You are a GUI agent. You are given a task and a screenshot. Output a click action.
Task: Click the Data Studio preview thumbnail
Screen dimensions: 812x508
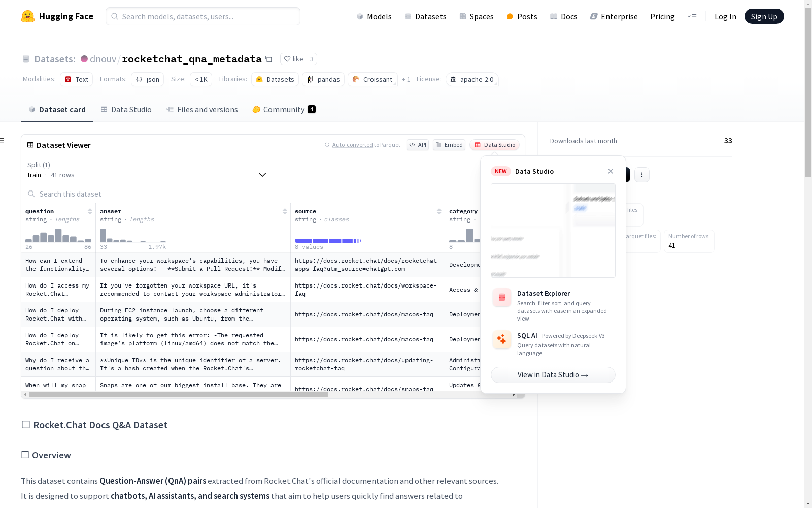[553, 231]
